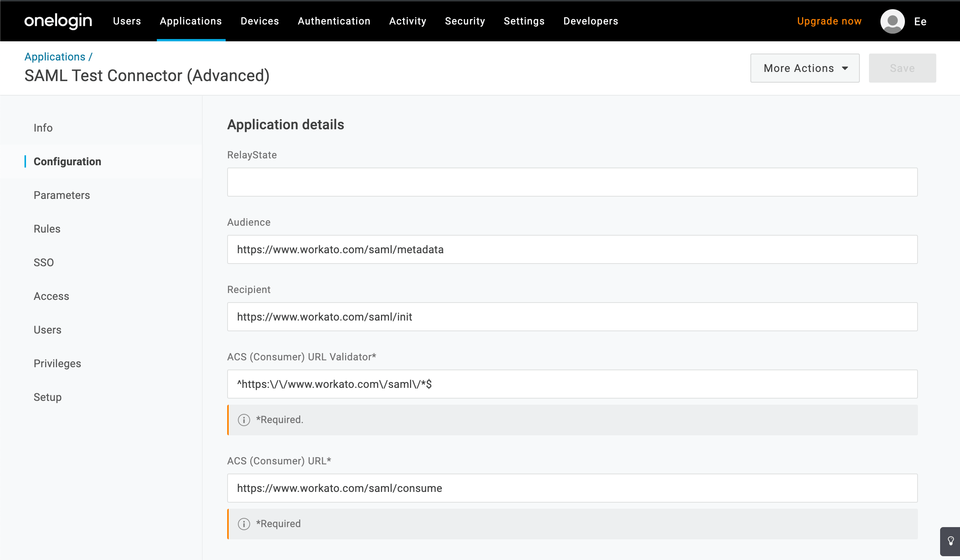The height and width of the screenshot is (560, 960).
Task: Click the ACS Consumer URL input field
Action: pyautogui.click(x=574, y=488)
